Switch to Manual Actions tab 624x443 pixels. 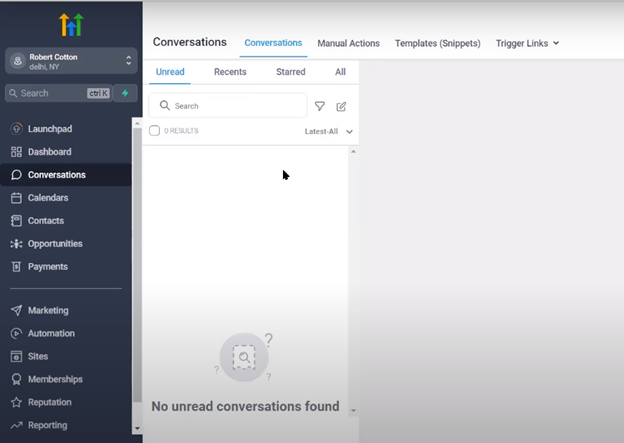click(348, 43)
